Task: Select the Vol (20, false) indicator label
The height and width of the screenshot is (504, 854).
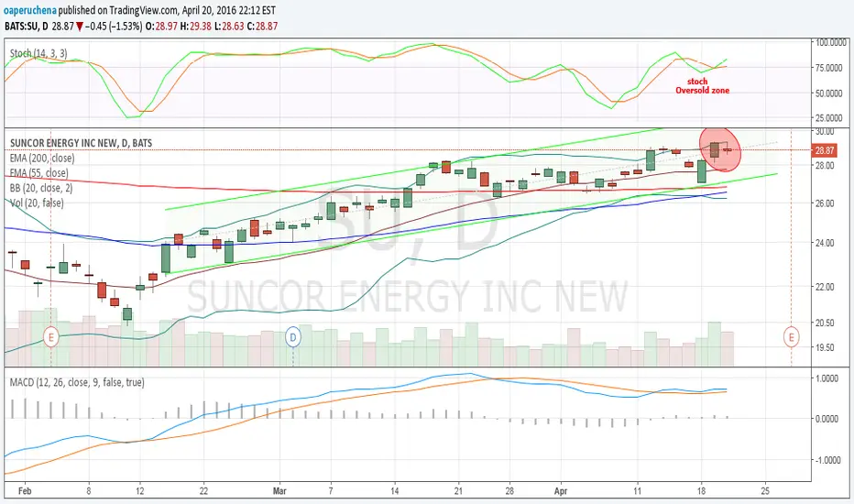Action: coord(37,203)
